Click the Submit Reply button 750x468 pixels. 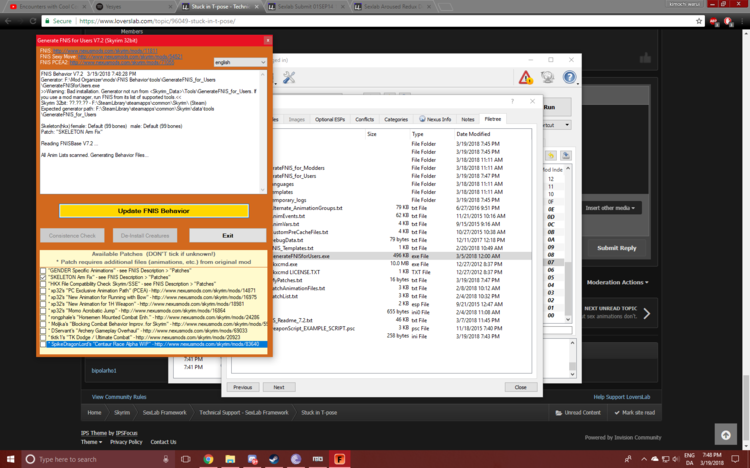[x=617, y=248]
